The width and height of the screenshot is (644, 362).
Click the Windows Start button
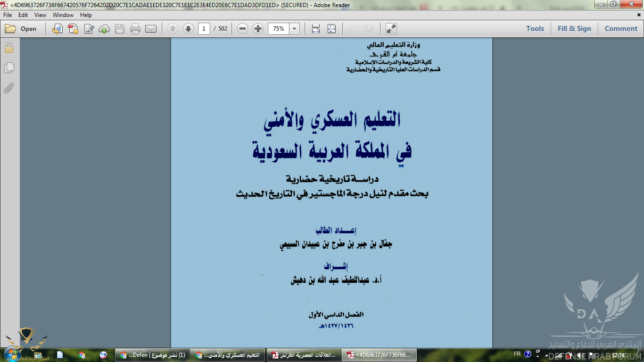[11, 354]
